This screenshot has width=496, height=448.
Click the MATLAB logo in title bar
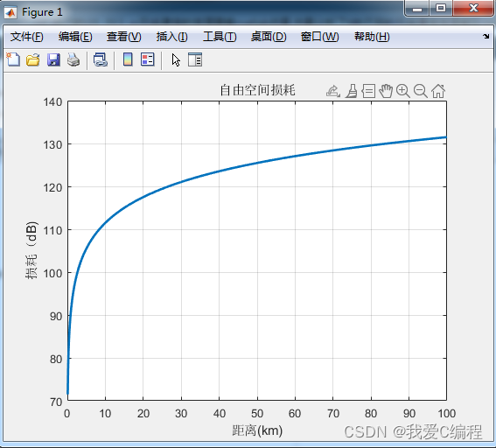(10, 12)
